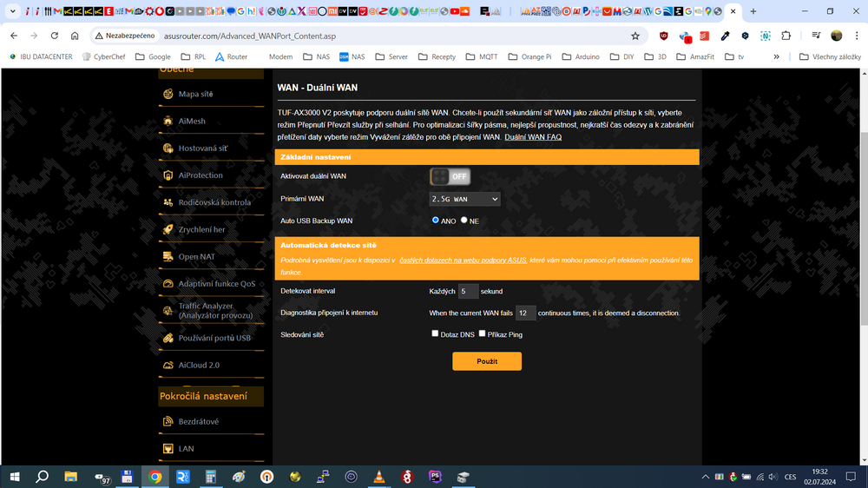Open the Recepty bookmarks folder
The image size is (868, 488).
437,56
